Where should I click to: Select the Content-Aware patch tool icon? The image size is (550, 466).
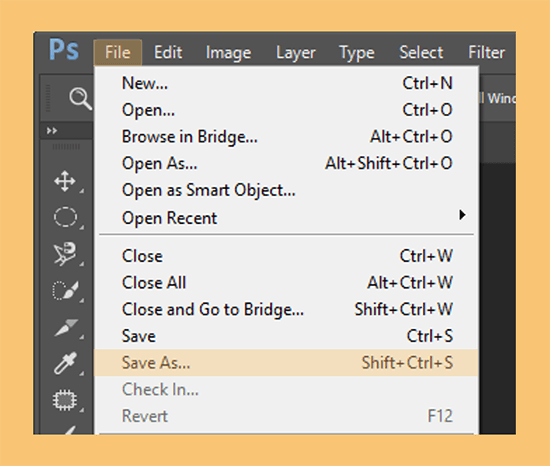point(65,400)
